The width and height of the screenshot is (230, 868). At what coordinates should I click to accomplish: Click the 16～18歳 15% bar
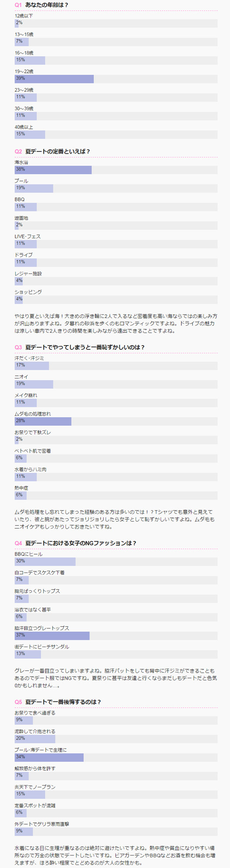116,60
